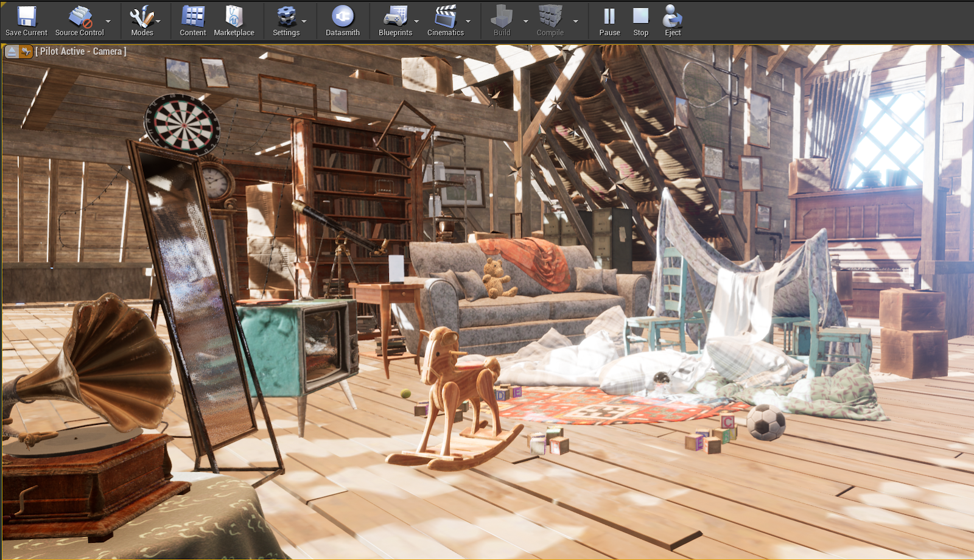Click inside the 3D viewport scene
This screenshot has width=974, height=560.
click(x=487, y=304)
